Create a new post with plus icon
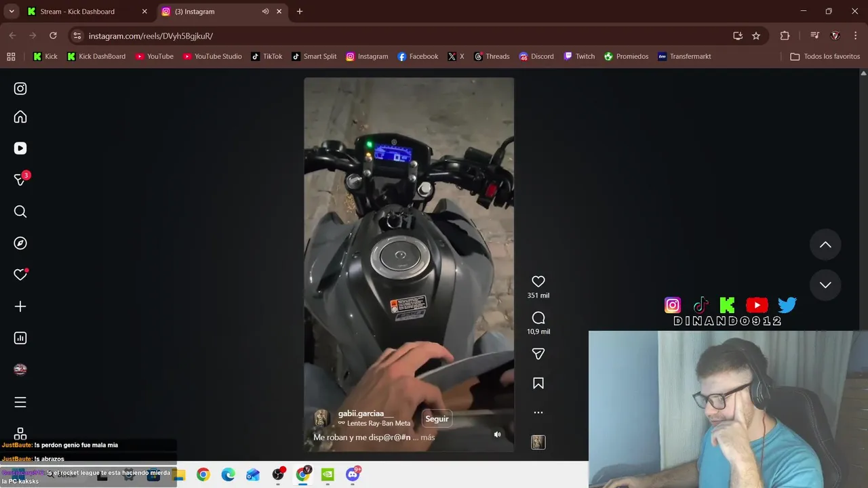 [20, 306]
